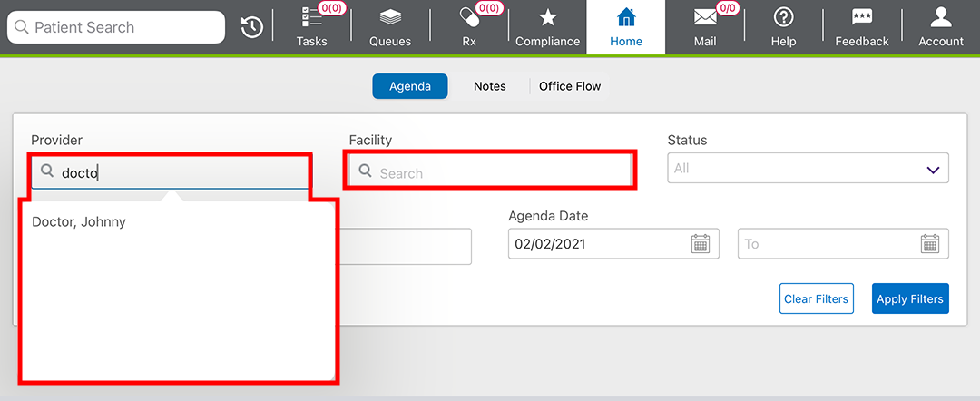Open the Agenda Date calendar picker
The image size is (980, 401).
pyautogui.click(x=700, y=243)
